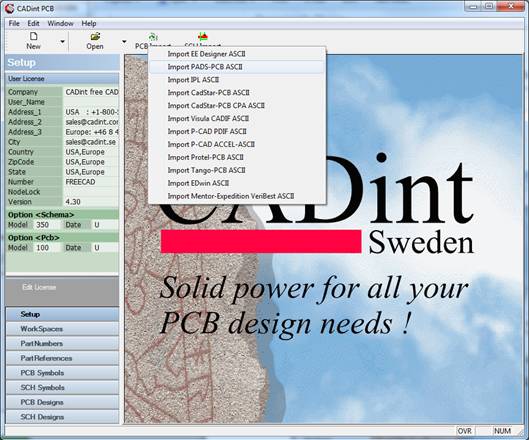Click the empty User_Name value field
529x440 pixels.
91,102
